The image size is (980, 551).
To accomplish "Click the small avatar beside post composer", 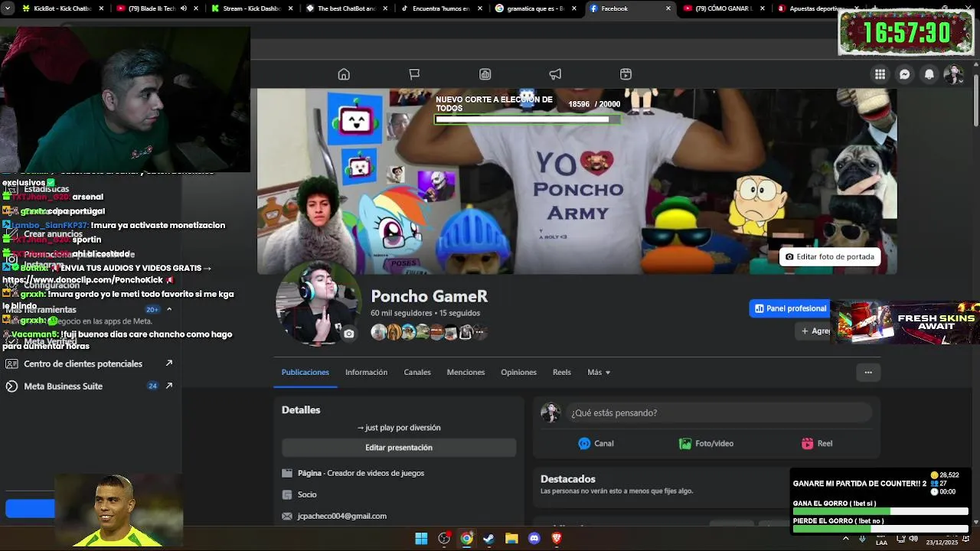I will pos(550,412).
